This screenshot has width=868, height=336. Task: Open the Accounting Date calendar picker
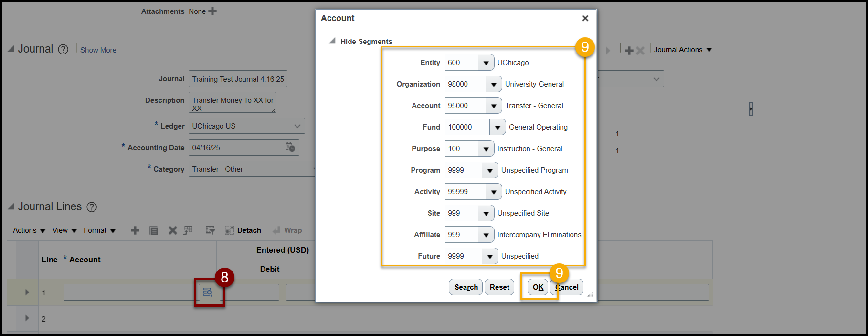pyautogui.click(x=290, y=147)
